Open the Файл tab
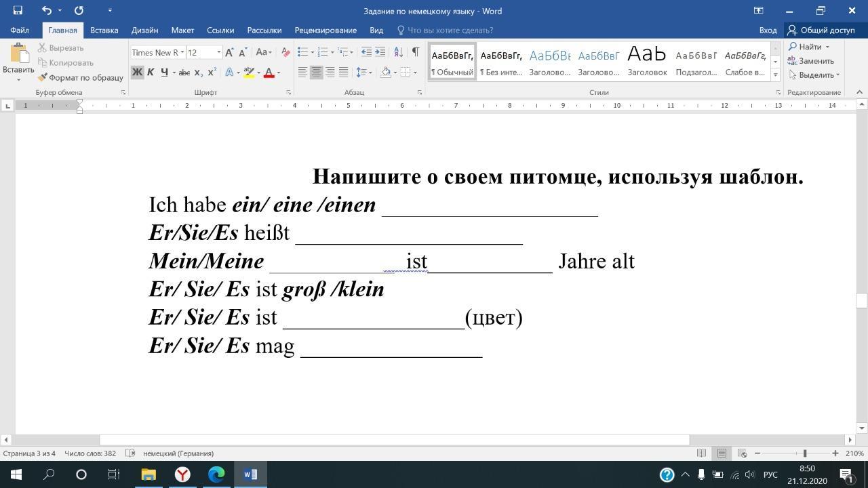This screenshot has height=488, width=868. coord(20,30)
